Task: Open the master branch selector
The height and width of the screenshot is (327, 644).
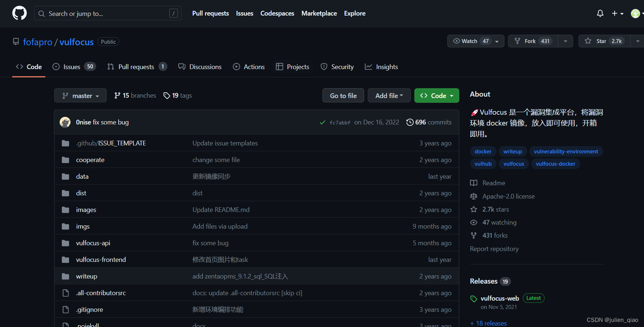Action: 80,95
